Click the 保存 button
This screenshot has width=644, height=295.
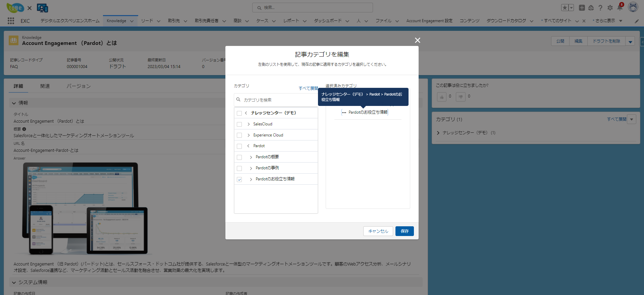pyautogui.click(x=405, y=231)
